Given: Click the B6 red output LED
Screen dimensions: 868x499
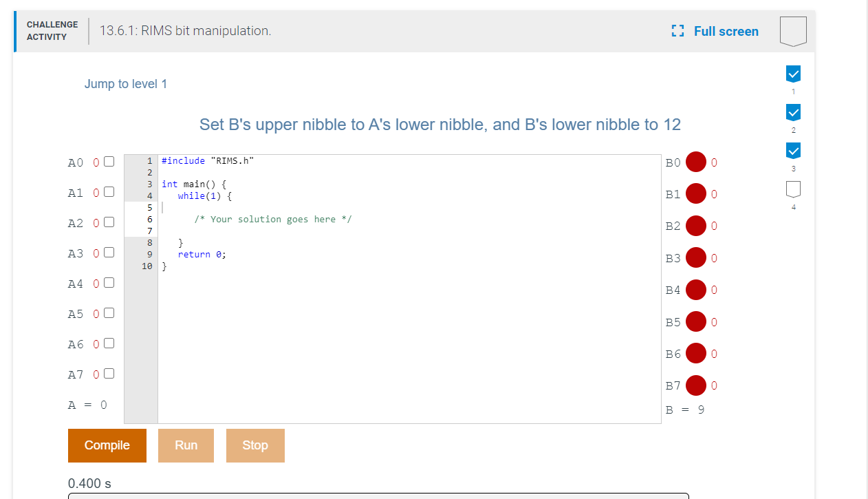Looking at the screenshot, I should 696,353.
